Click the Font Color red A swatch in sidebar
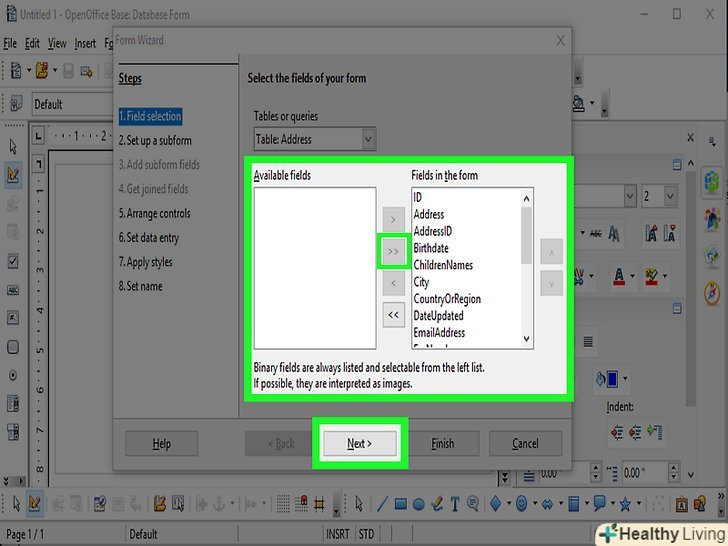Image resolution: width=728 pixels, height=546 pixels. coord(619,276)
